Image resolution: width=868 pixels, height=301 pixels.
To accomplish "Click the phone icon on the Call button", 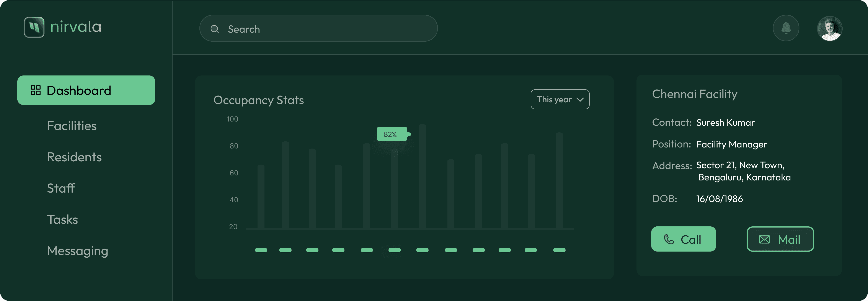I will (669, 239).
